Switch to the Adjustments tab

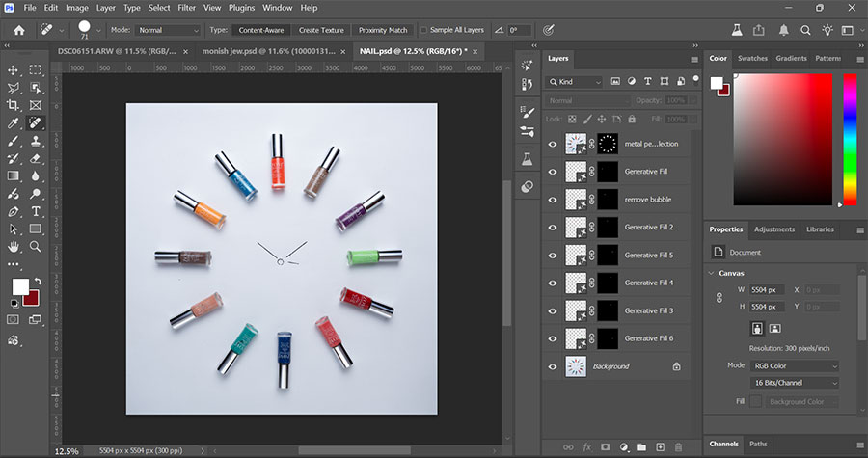coord(773,229)
